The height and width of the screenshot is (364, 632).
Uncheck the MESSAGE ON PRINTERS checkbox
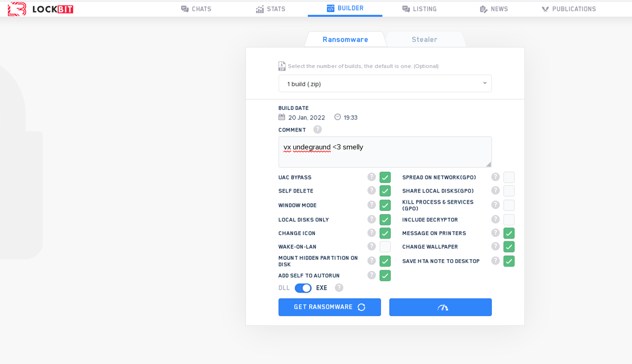click(x=509, y=233)
